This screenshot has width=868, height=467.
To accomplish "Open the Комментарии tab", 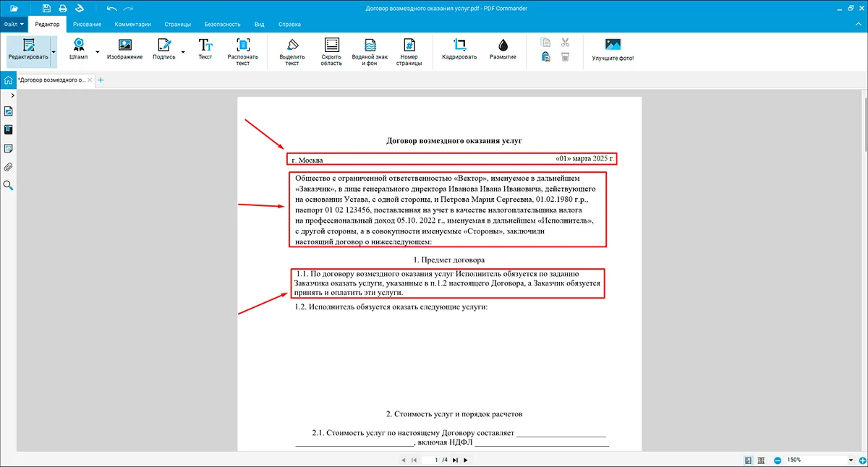I will (132, 24).
